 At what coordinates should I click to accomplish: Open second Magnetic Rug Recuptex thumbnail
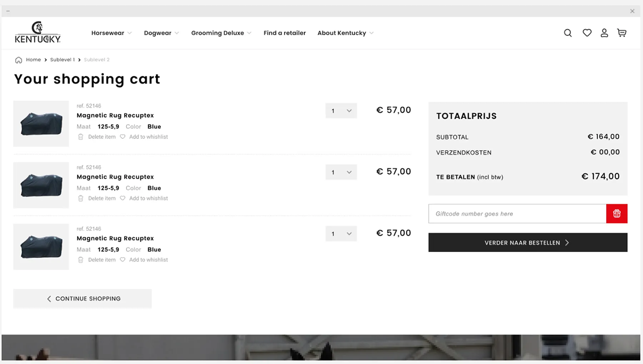(x=41, y=185)
